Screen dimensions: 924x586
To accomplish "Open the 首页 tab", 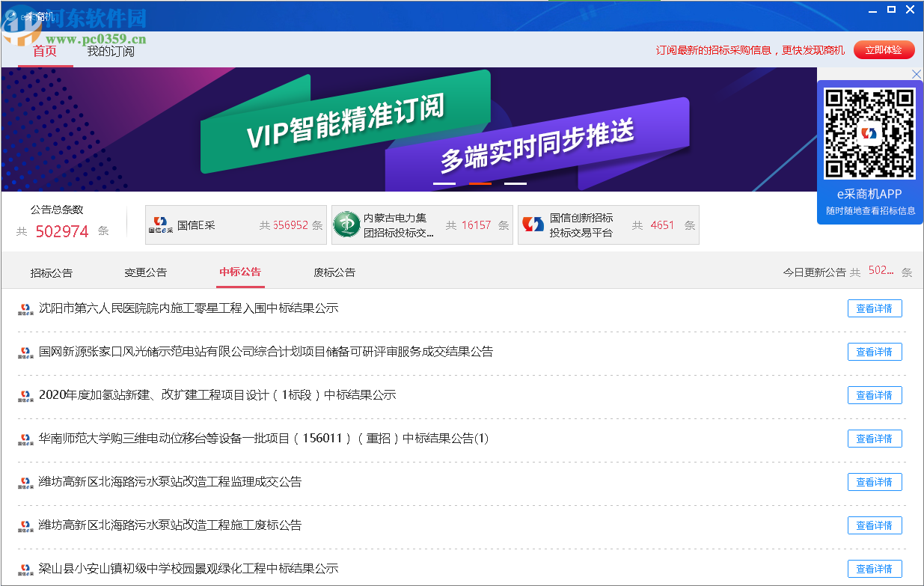I will pyautogui.click(x=45, y=51).
